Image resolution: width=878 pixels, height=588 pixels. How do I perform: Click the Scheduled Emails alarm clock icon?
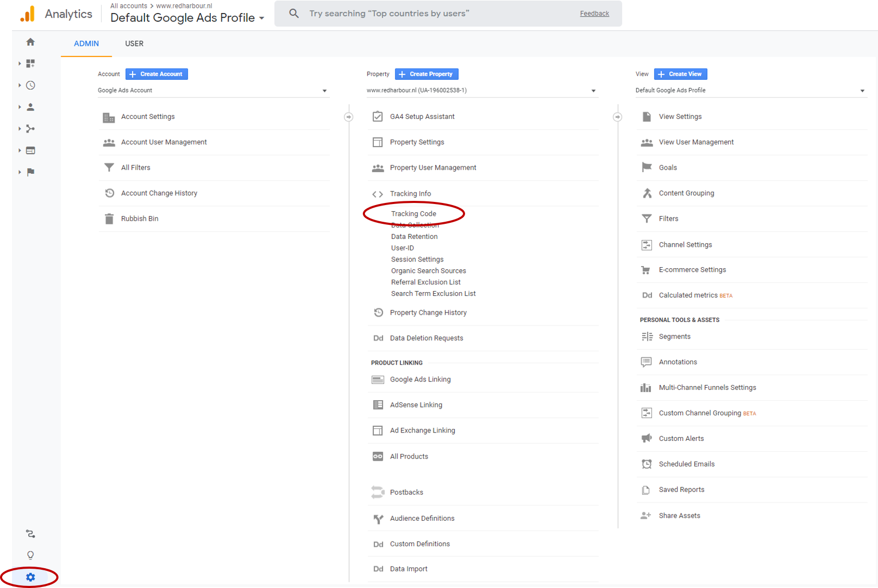pos(646,464)
